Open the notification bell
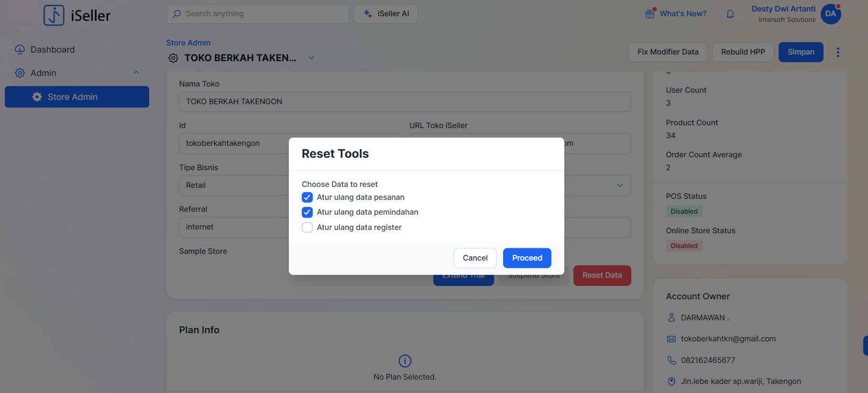868x393 pixels. (x=730, y=14)
